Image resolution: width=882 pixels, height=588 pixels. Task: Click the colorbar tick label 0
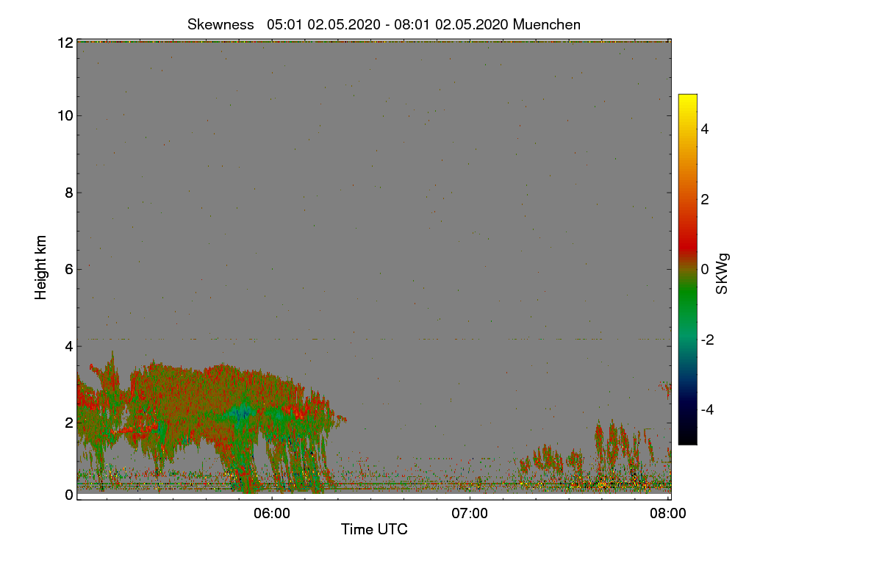click(x=705, y=269)
